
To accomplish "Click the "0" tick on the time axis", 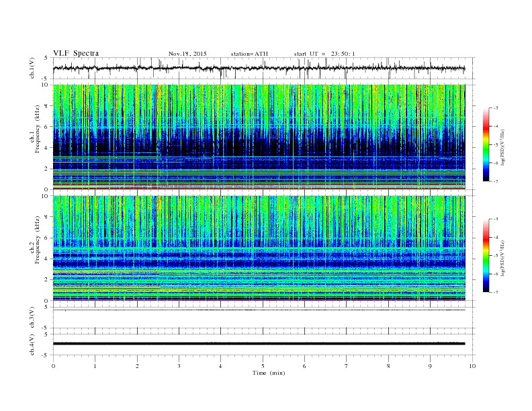I will (x=53, y=366).
